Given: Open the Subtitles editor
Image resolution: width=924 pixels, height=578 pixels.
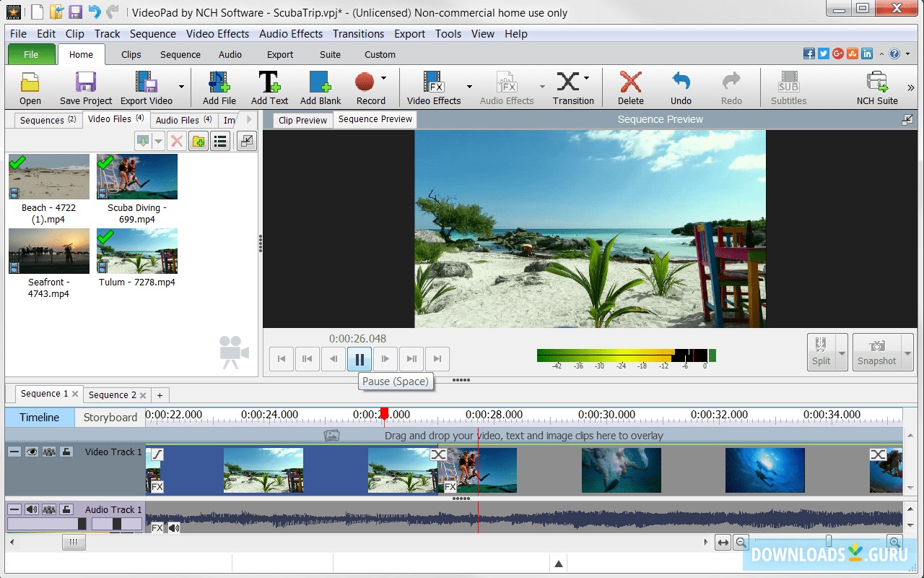Looking at the screenshot, I should click(x=788, y=83).
